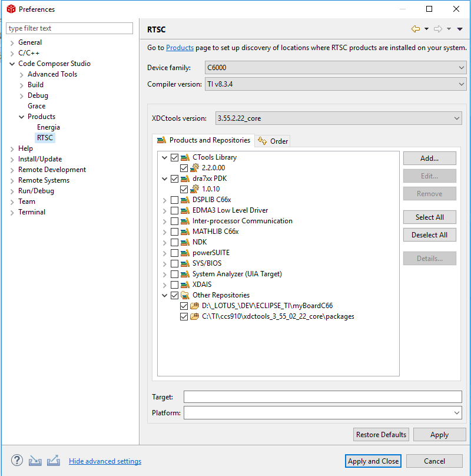The width and height of the screenshot is (471, 476).
Task: Click the SYS/BIOS product icon
Action: (x=185, y=263)
